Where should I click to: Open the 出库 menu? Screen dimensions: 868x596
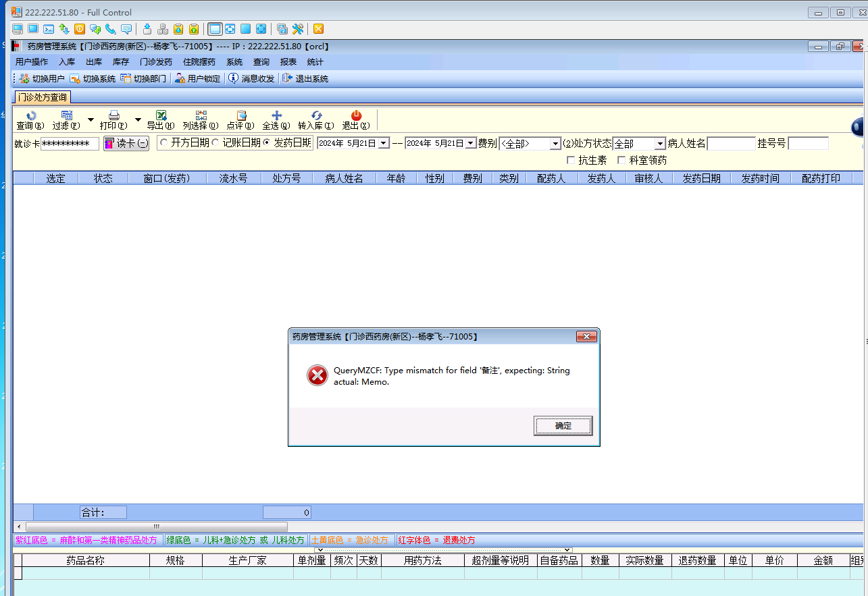(x=94, y=61)
